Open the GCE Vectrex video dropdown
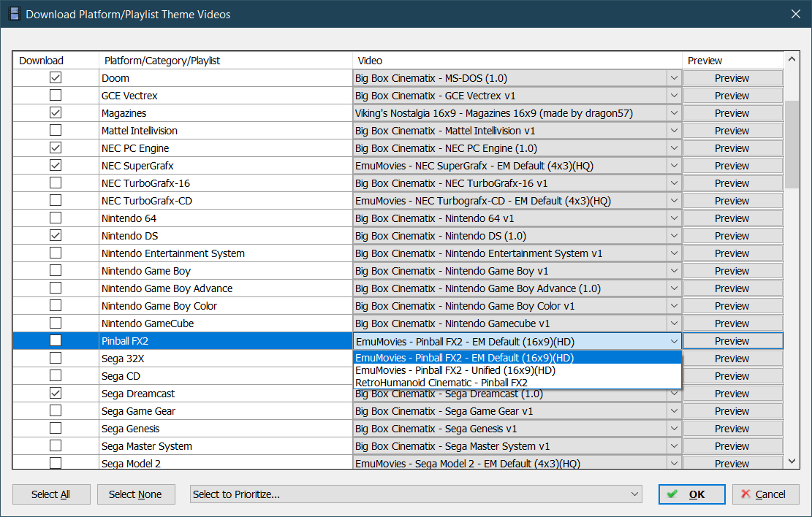 (x=674, y=96)
